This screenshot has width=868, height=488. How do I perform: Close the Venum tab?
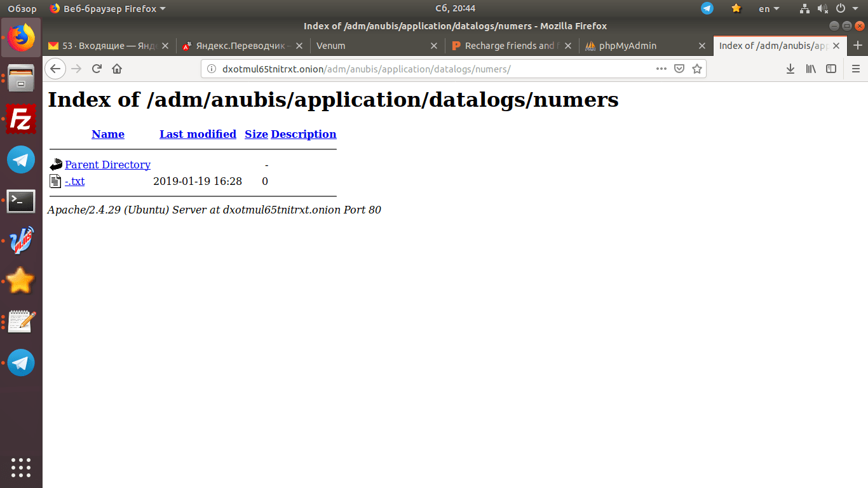[x=434, y=46]
